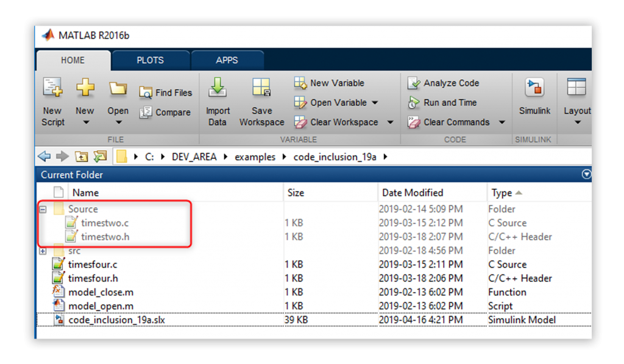
Task: Expand the src folder tree node
Action: pos(43,251)
